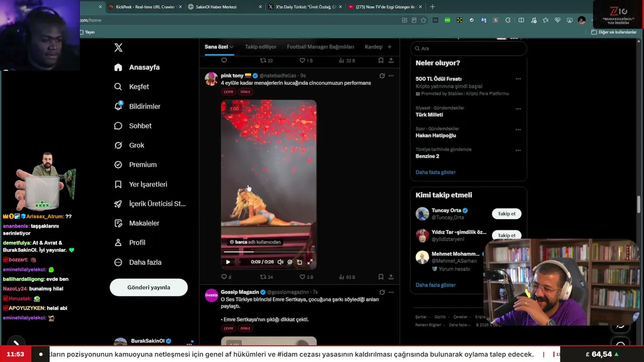
Task: Repost the post showing 22 reposts
Action: click(266, 60)
